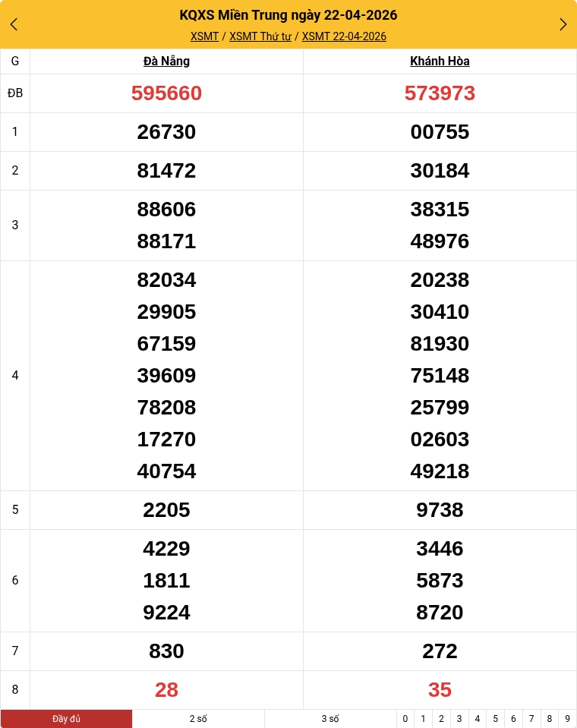Image resolution: width=577 pixels, height=728 pixels.
Task: Switch to the 2 số view
Action: click(x=198, y=719)
